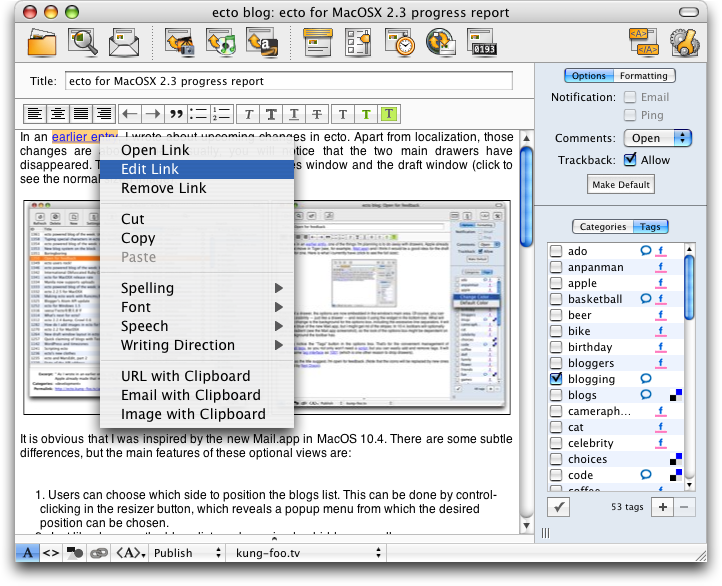Click the embedded screenshot thumbnail in the post
Viewport: 722px width, 586px height.
tap(267, 307)
